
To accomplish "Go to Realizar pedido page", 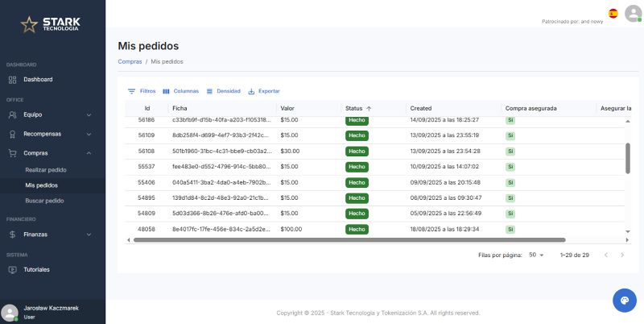I will [x=45, y=170].
